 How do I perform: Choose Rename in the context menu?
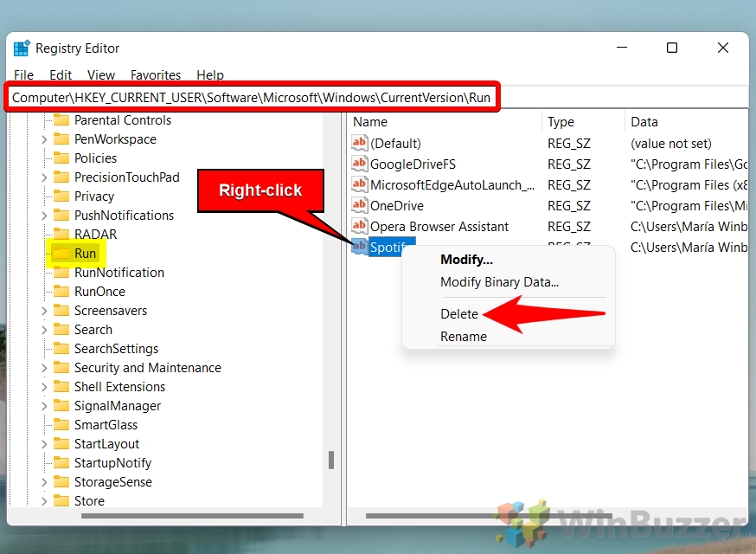464,337
